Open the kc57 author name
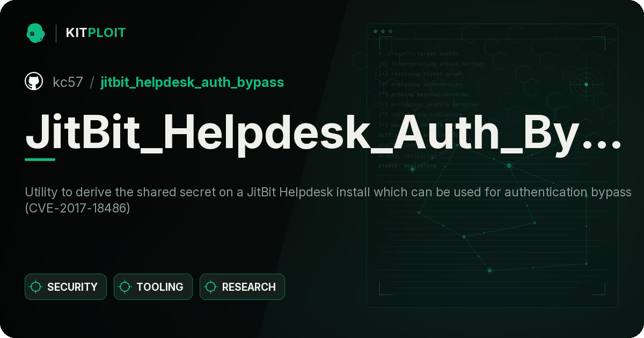644x338 pixels. 68,82
